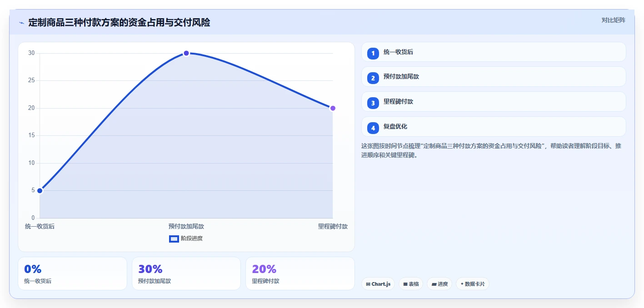644x308 pixels.
Task: Select step 3 里程碑付款 in the list
Action: [494, 102]
